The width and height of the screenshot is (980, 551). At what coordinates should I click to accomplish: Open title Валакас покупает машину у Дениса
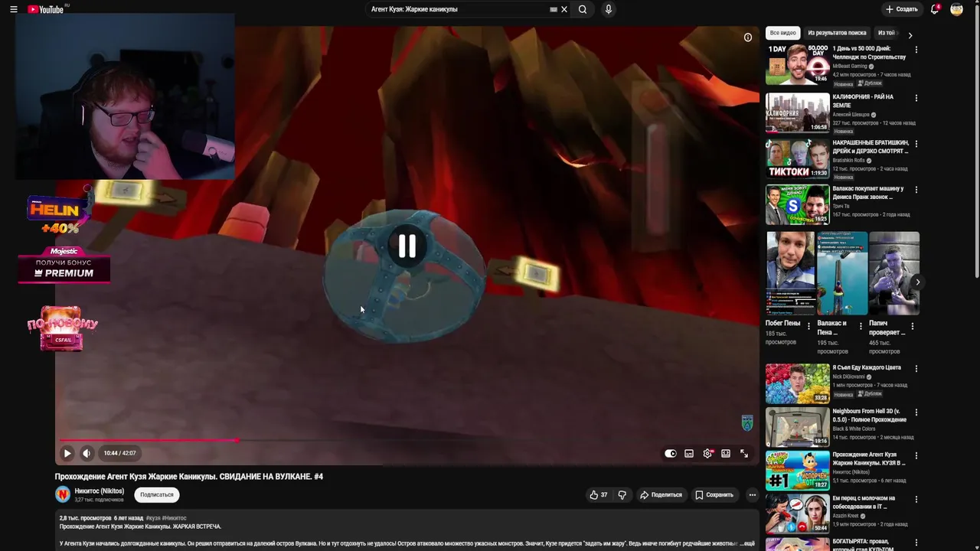point(868,192)
